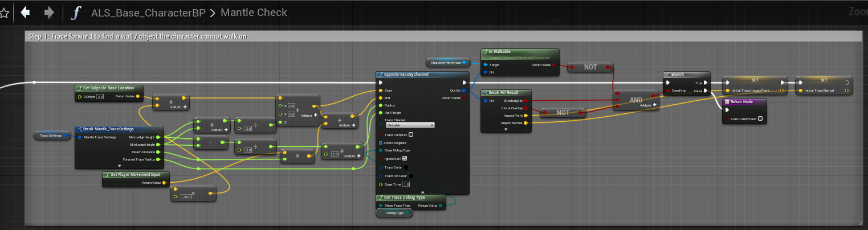
Task: Click the function icon beside the breadcrumb
Action: [x=75, y=13]
